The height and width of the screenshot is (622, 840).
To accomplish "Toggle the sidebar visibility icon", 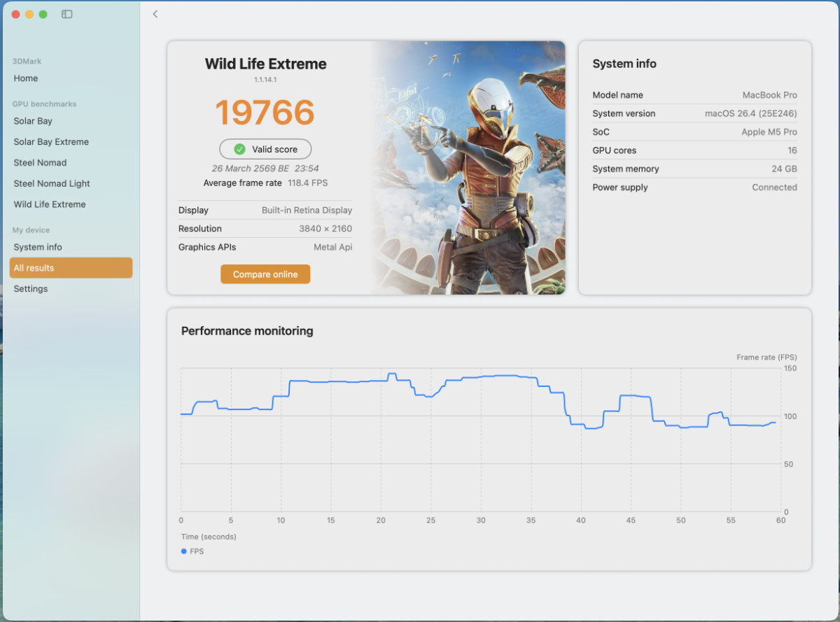I will [x=66, y=14].
